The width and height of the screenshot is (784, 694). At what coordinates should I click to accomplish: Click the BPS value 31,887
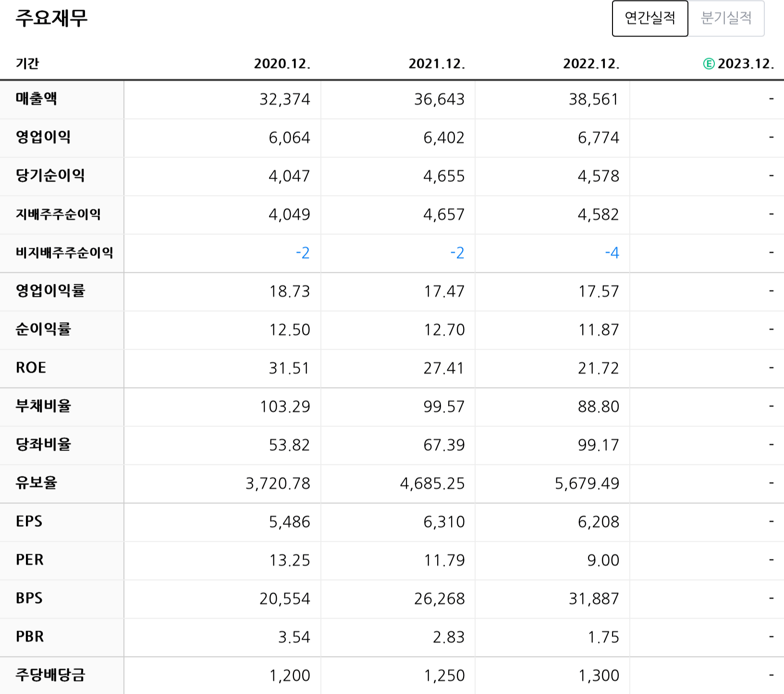tap(594, 599)
